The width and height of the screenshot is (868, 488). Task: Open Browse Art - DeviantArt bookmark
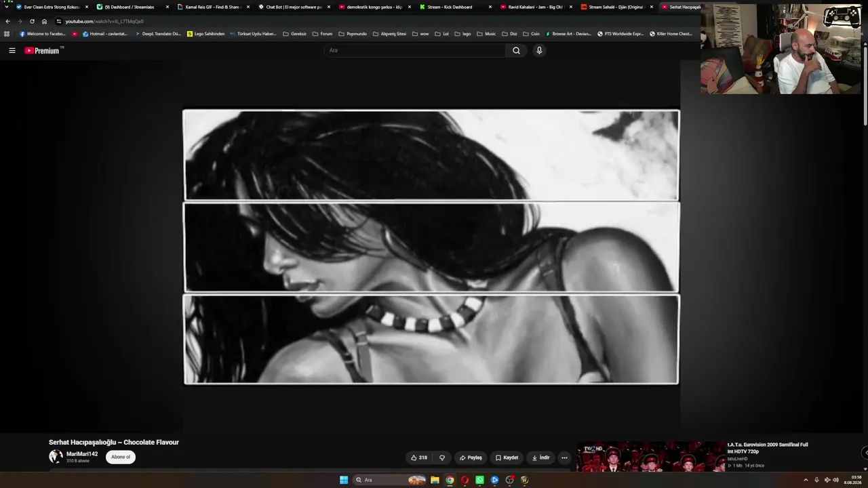568,34
